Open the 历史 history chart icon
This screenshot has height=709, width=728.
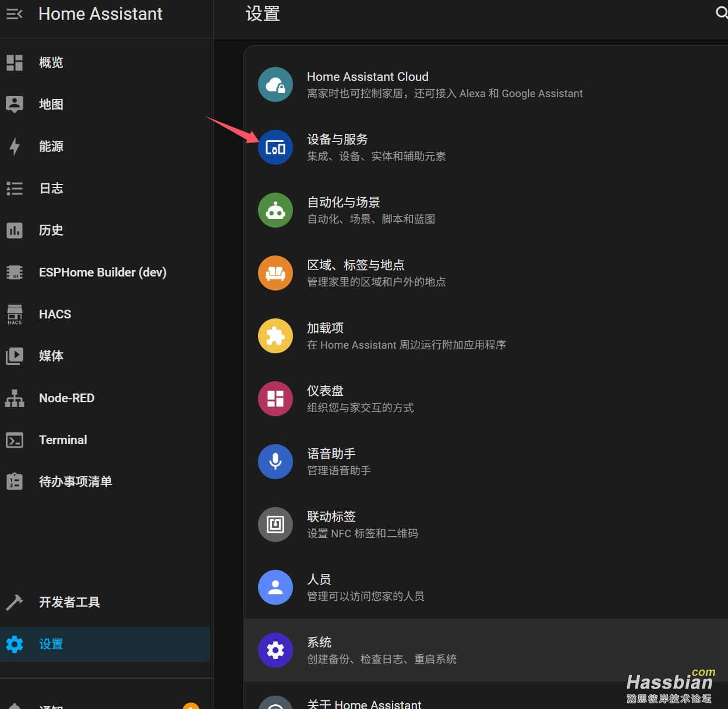[x=15, y=230]
